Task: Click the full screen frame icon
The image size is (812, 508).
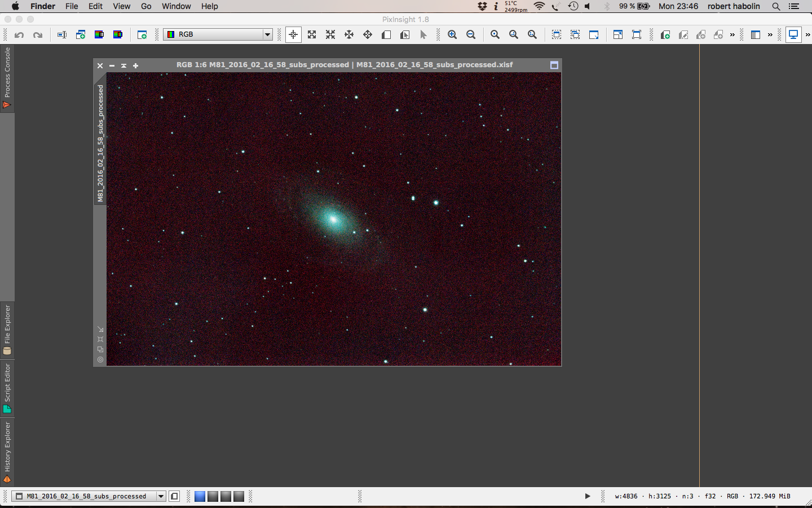Action: coord(637,34)
